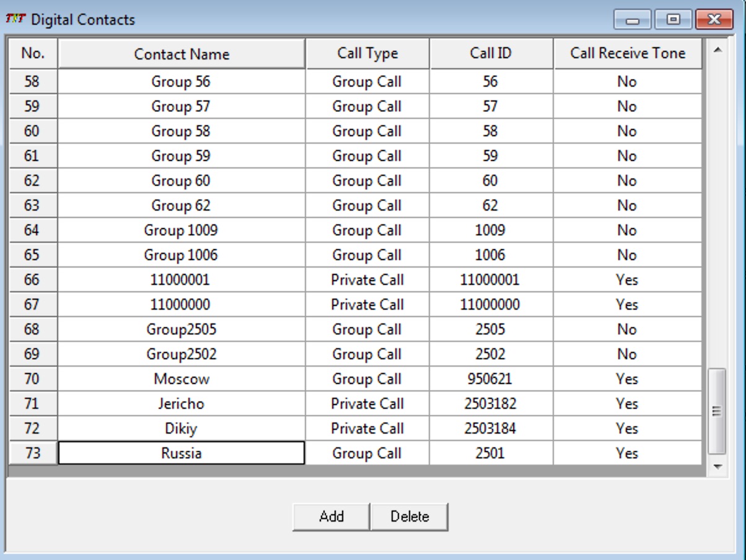Select the Call ID cell 2503182
This screenshot has width=746, height=560.
click(x=491, y=403)
